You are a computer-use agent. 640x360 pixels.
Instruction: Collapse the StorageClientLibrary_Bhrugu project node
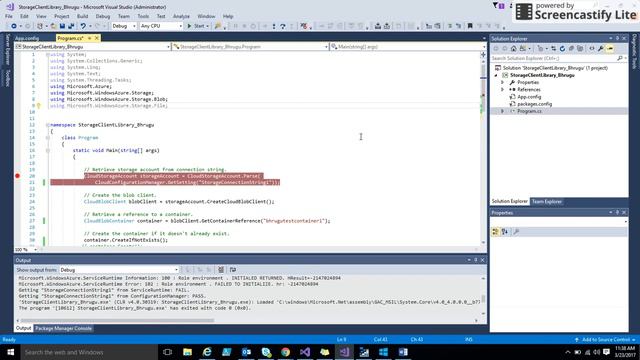pyautogui.click(x=496, y=76)
